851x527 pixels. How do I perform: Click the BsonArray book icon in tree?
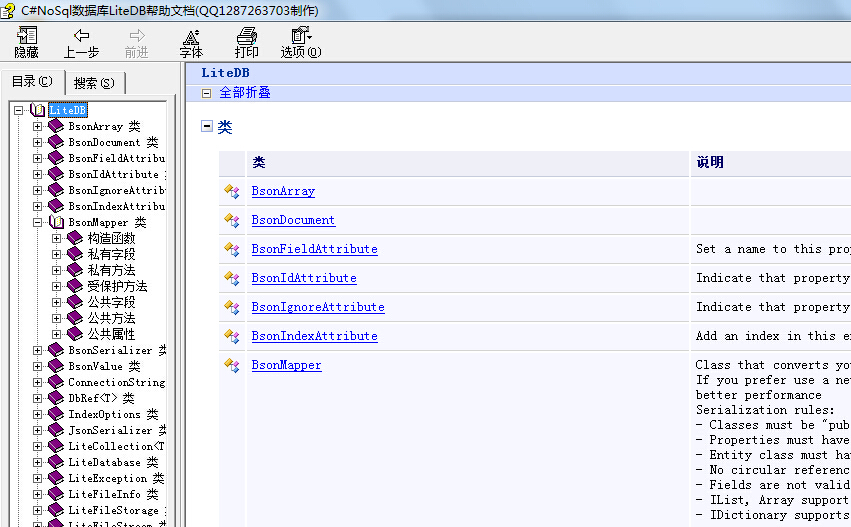[x=56, y=126]
